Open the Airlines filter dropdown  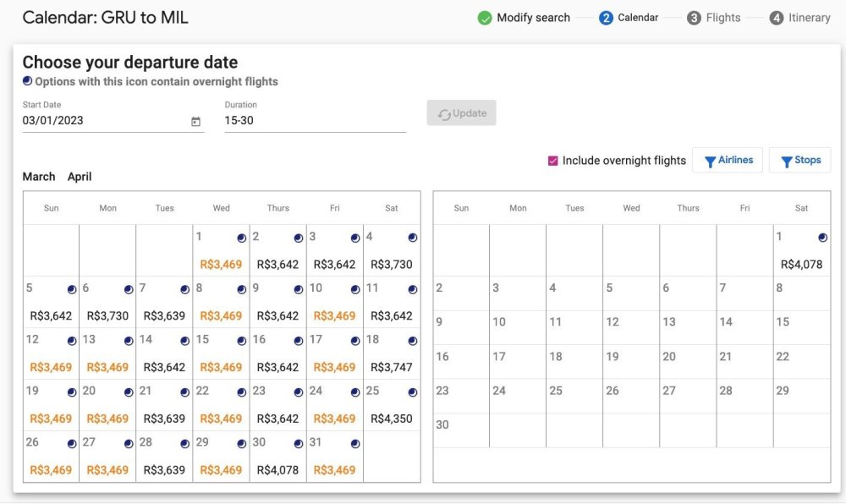point(728,160)
